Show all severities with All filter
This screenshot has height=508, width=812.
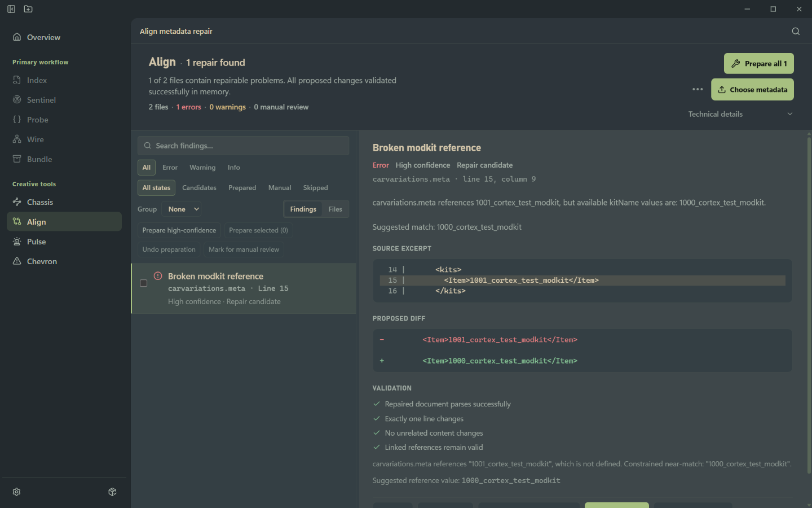[x=147, y=168]
